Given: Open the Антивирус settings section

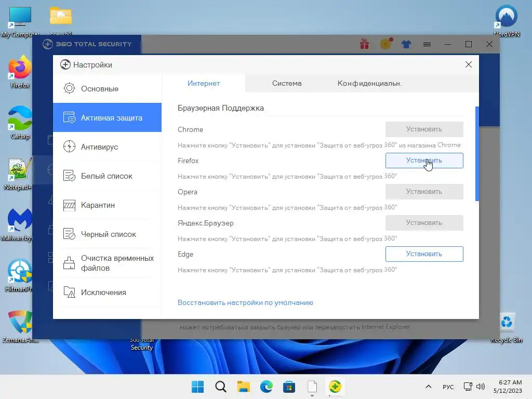Looking at the screenshot, I should point(107,147).
